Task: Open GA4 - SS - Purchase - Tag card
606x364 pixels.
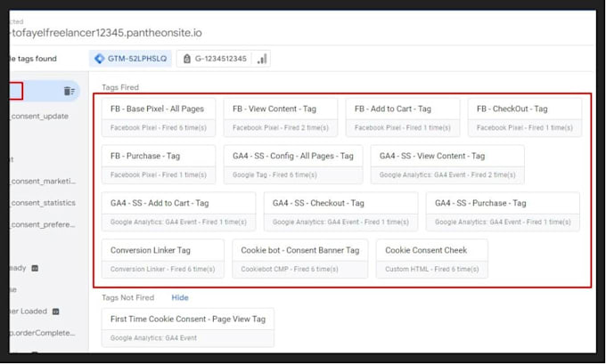Action: point(503,212)
